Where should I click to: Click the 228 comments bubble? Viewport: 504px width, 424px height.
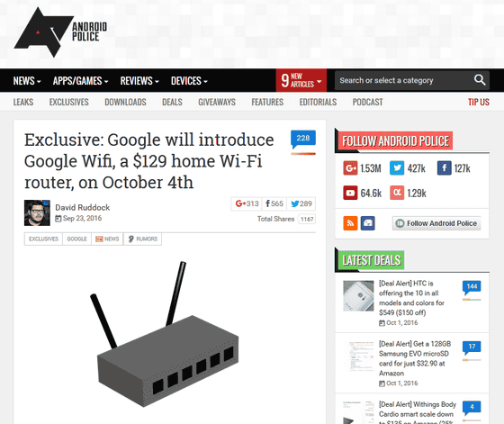pos(303,140)
